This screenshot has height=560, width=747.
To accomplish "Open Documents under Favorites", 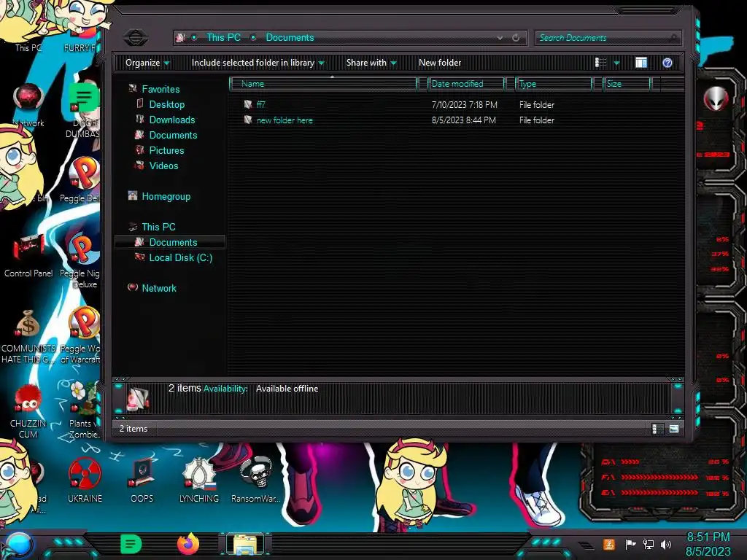I will [173, 135].
